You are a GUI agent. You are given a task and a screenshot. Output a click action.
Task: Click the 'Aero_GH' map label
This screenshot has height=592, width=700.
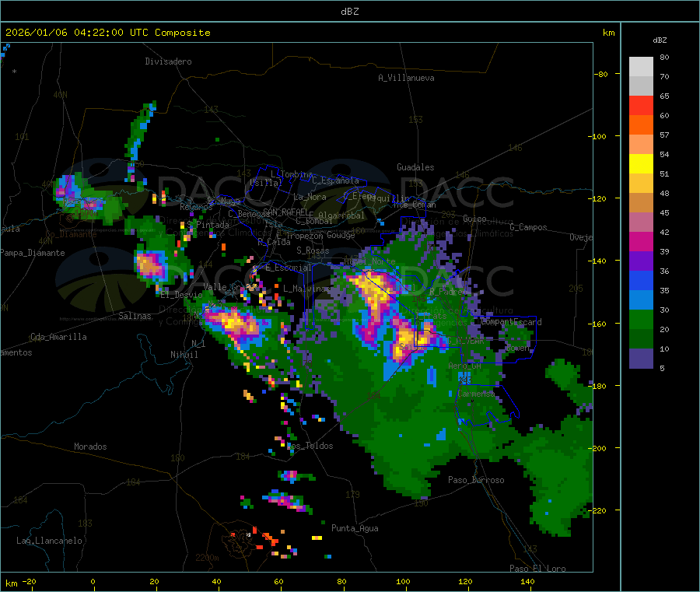pos(465,366)
